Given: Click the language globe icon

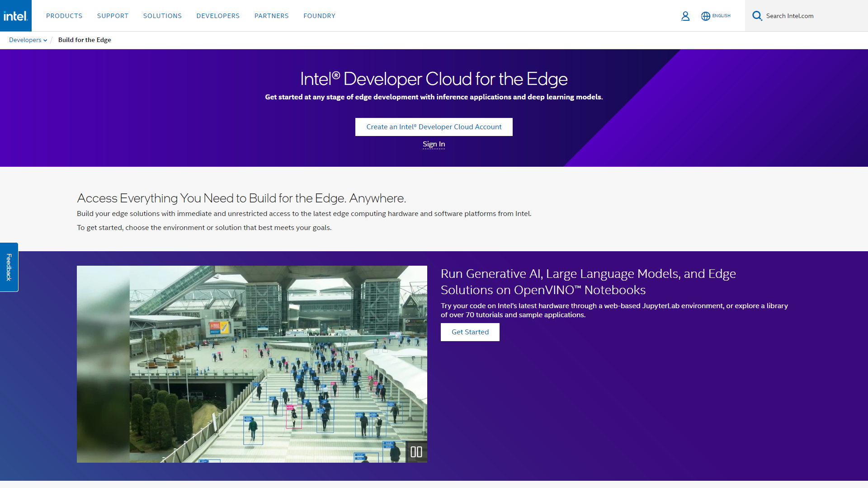Looking at the screenshot, I should [x=706, y=16].
